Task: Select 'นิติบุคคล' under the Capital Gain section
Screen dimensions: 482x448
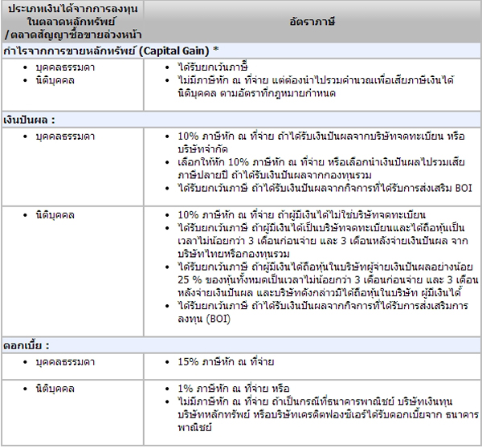Action: (x=55, y=80)
